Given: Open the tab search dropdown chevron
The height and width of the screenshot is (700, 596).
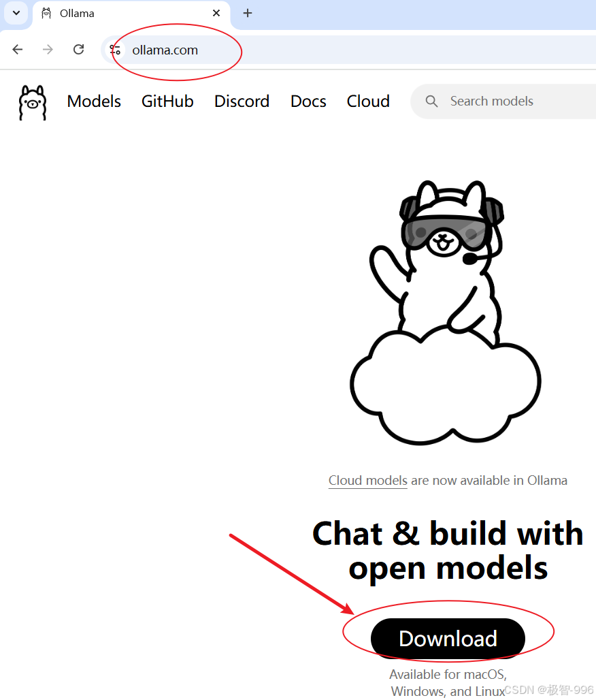Looking at the screenshot, I should [x=16, y=13].
